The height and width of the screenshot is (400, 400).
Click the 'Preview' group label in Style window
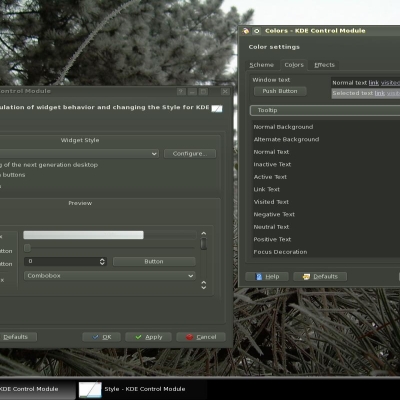click(80, 203)
